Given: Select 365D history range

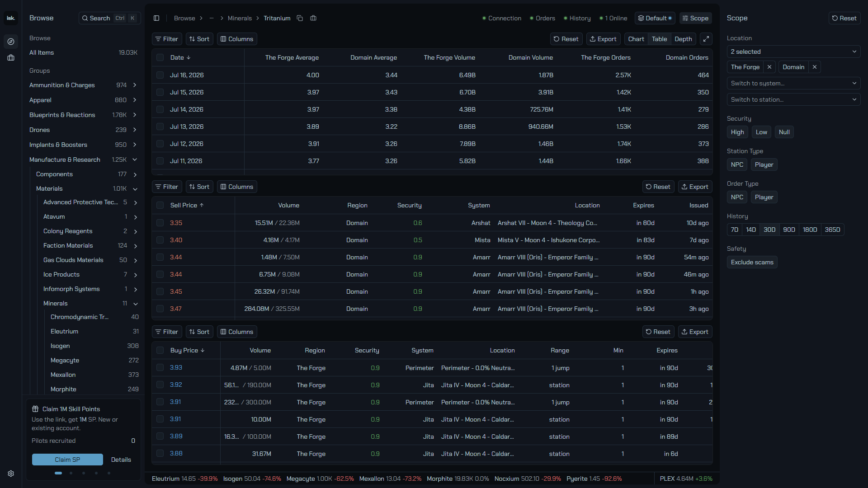Looking at the screenshot, I should (x=832, y=230).
